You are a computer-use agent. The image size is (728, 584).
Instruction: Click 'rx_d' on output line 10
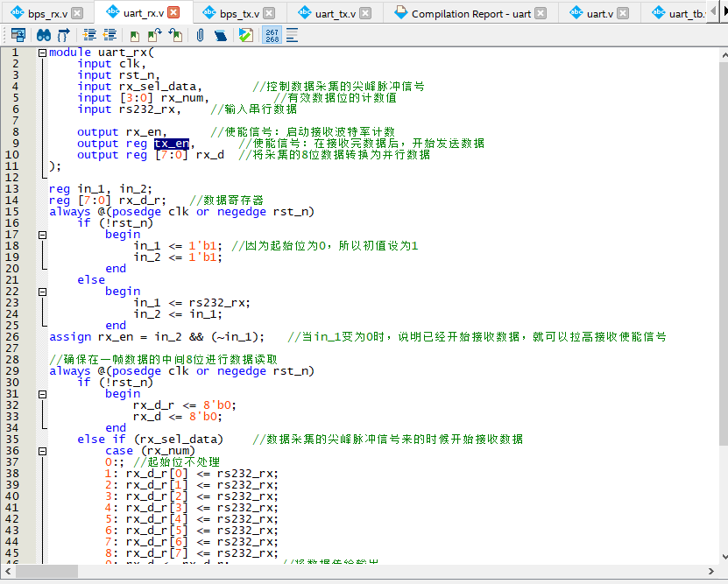click(210, 154)
